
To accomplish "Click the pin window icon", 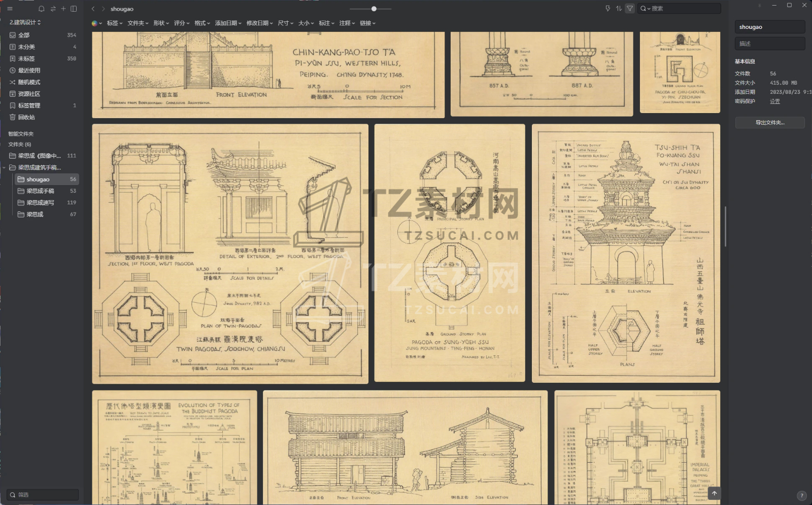I will pyautogui.click(x=759, y=5).
